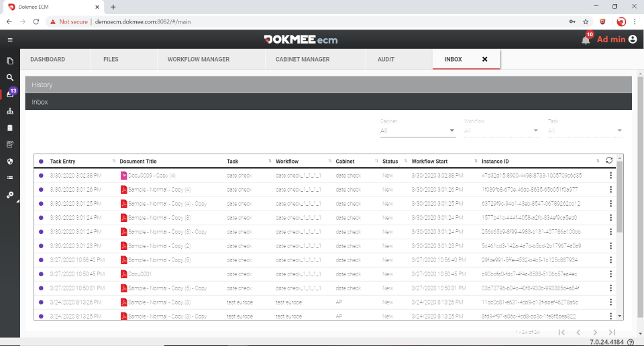Open the list lines sidebar icon
This screenshot has width=644, height=346.
[x=10, y=178]
